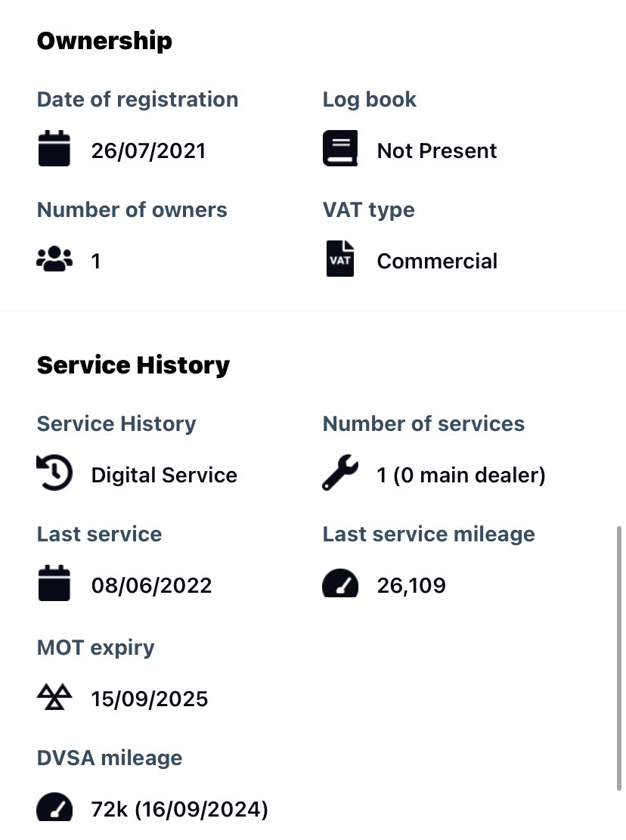
Task: Click the DVSA mileage gauge icon
Action: coord(54,807)
